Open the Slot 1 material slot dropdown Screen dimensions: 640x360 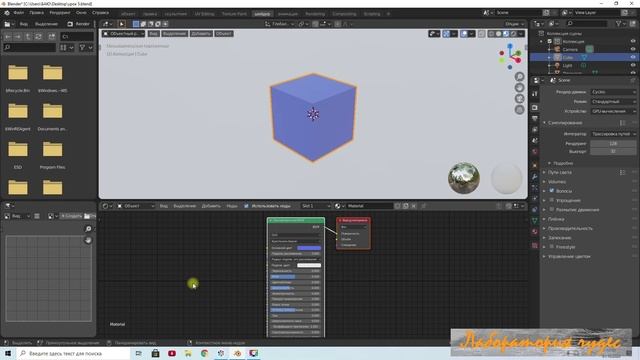pos(315,206)
